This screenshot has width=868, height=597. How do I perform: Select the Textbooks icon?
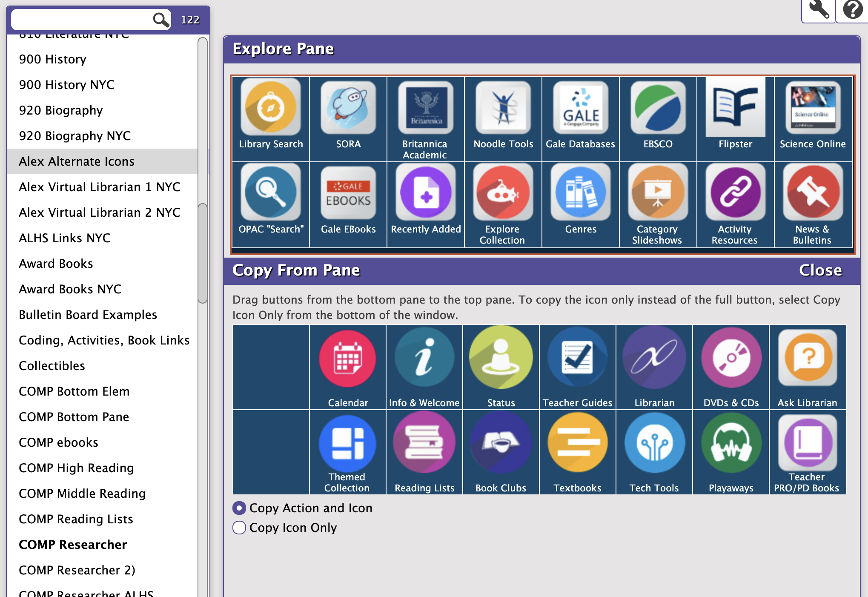coord(578,443)
